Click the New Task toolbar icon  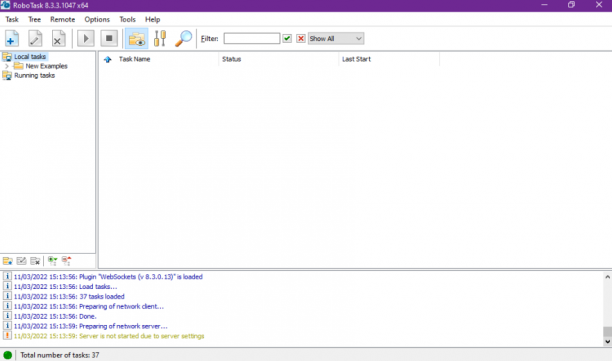click(12, 38)
